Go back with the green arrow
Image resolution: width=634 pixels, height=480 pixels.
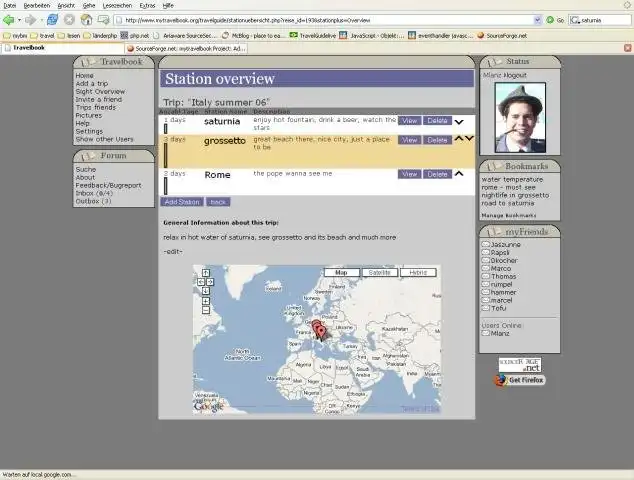[8, 19]
